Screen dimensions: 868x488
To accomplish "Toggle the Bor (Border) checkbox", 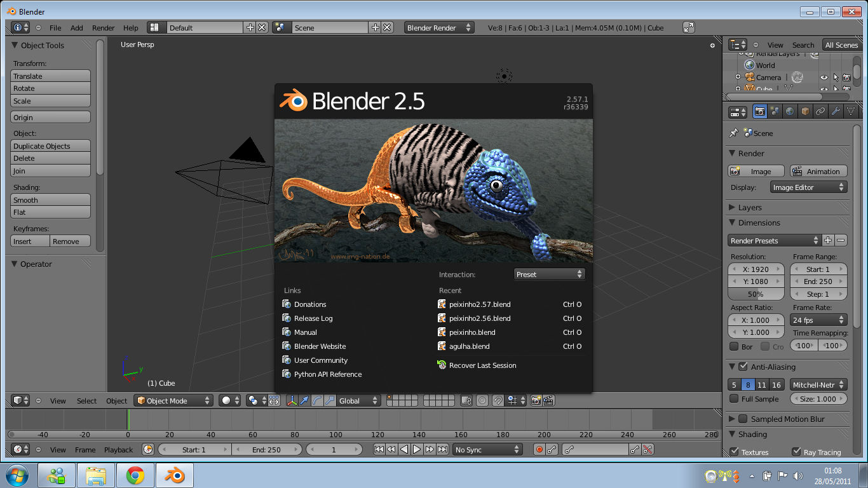I will (734, 347).
